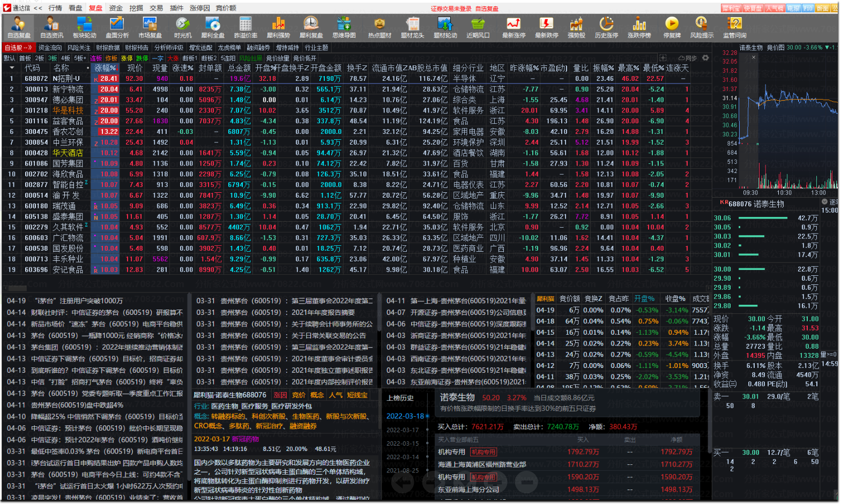Click the 人气榜 button
Screen dimensions: 841x504
[775, 8]
